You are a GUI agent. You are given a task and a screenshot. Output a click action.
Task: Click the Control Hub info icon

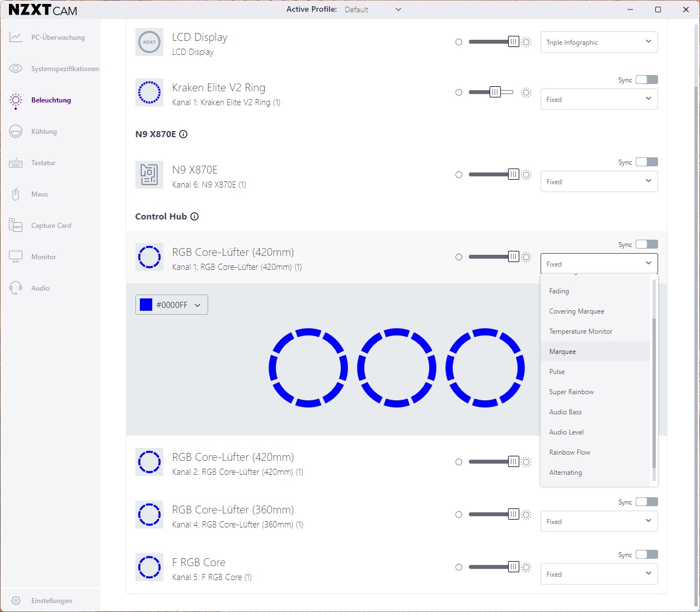[194, 217]
